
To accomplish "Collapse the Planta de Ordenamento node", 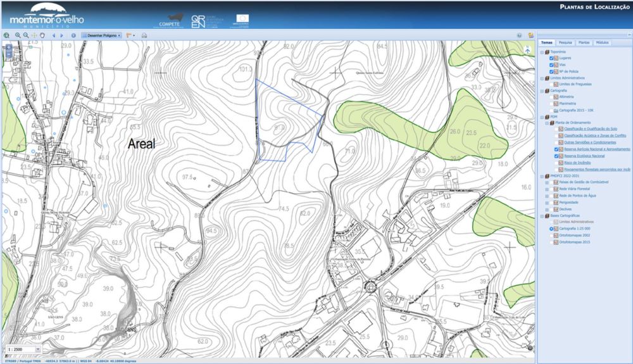I will 547,123.
